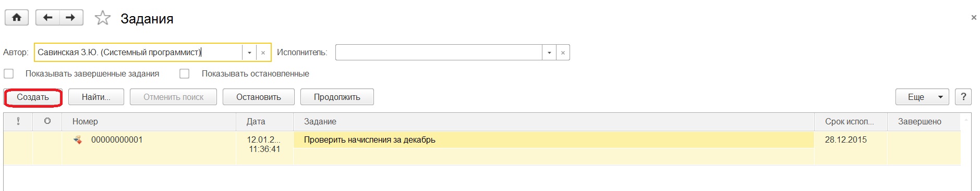Click the Остановить button

pyautogui.click(x=259, y=97)
